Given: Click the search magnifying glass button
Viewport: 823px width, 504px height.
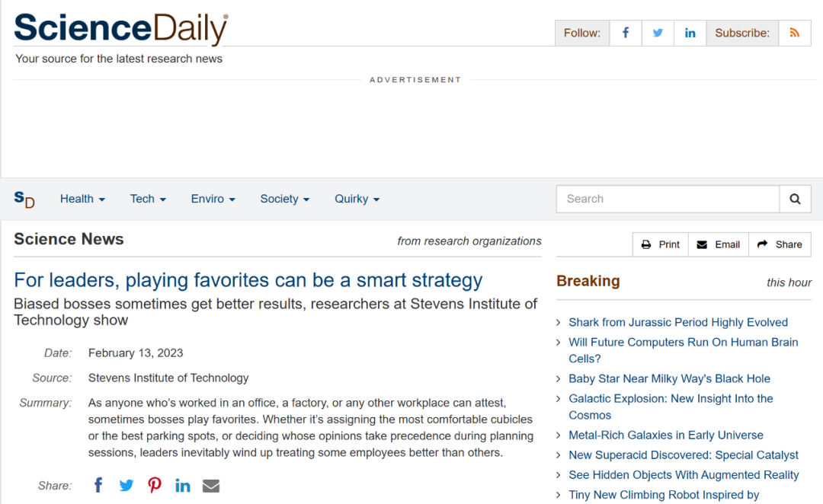Looking at the screenshot, I should coord(795,199).
